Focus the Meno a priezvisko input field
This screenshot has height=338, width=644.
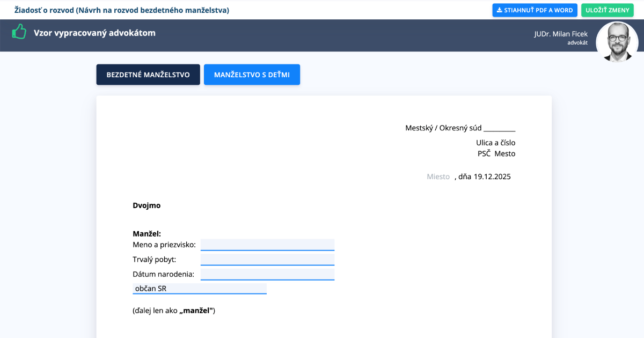pos(267,245)
